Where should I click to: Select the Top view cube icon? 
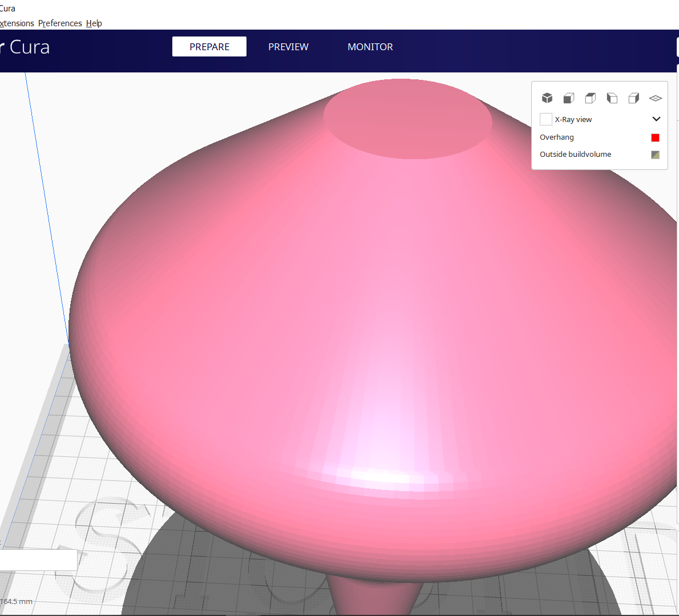point(590,98)
